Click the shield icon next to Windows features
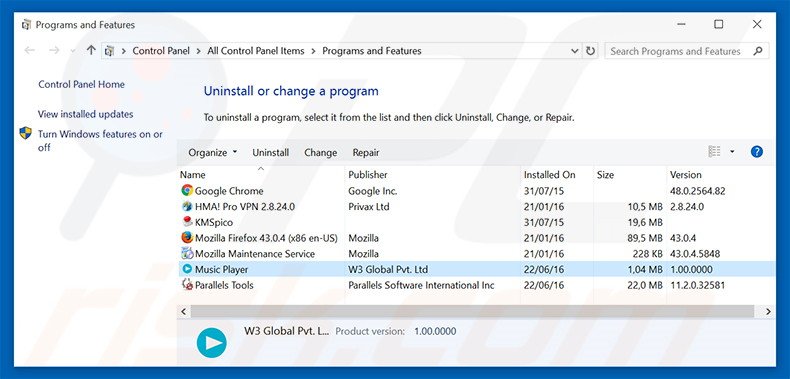 click(26, 134)
